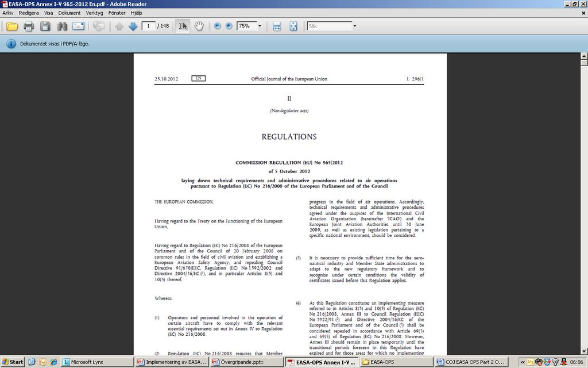Switch to EASA-OPS folder taskbar button
The width and height of the screenshot is (588, 368).
[x=397, y=362]
